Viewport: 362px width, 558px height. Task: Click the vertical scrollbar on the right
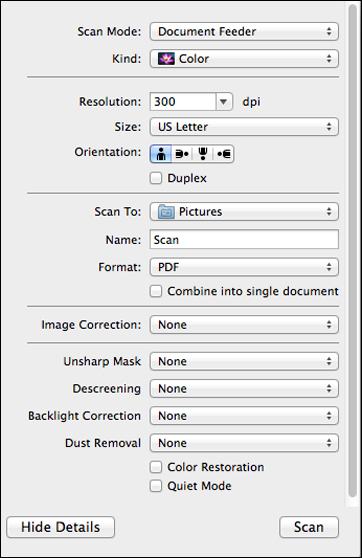pos(352,251)
